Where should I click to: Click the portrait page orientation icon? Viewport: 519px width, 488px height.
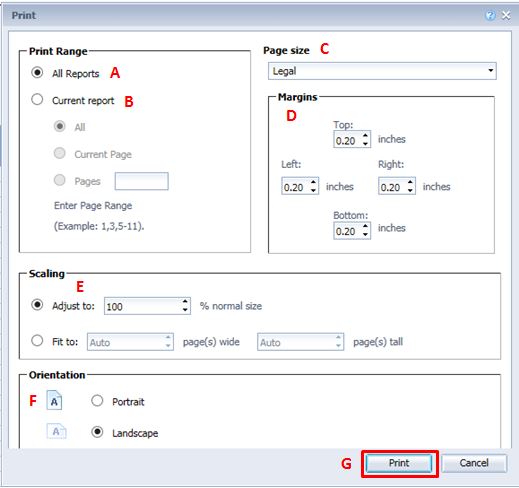[x=54, y=400]
